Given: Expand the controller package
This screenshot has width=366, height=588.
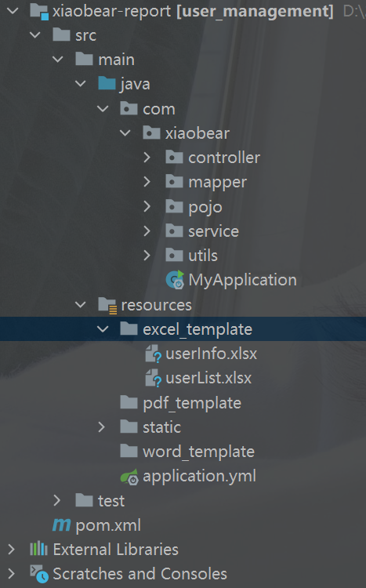Looking at the screenshot, I should click(147, 158).
